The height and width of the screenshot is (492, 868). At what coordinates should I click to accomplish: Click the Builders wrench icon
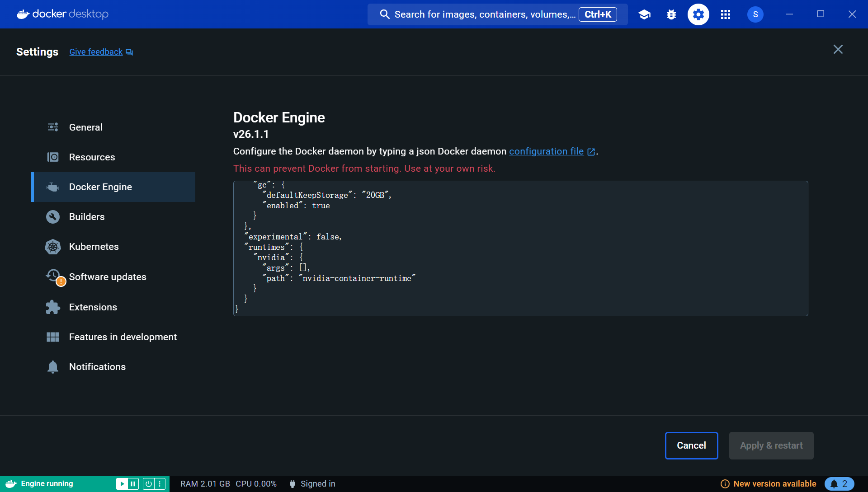53,217
